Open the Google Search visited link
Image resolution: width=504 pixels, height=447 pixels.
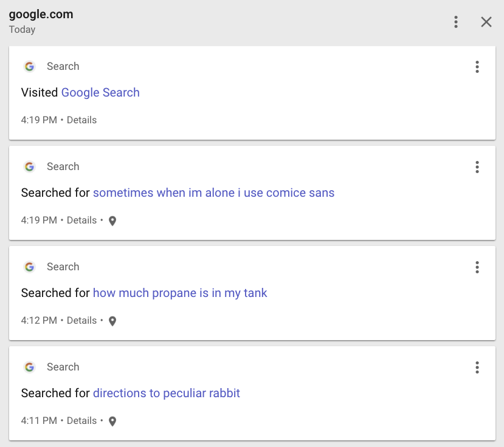[x=100, y=92]
